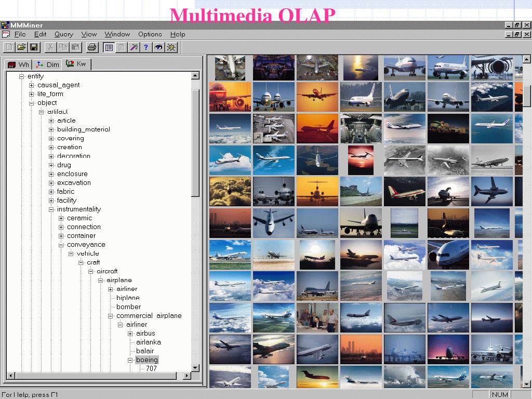This screenshot has height=399, width=532.
Task: Open the Query menu
Action: 64,34
